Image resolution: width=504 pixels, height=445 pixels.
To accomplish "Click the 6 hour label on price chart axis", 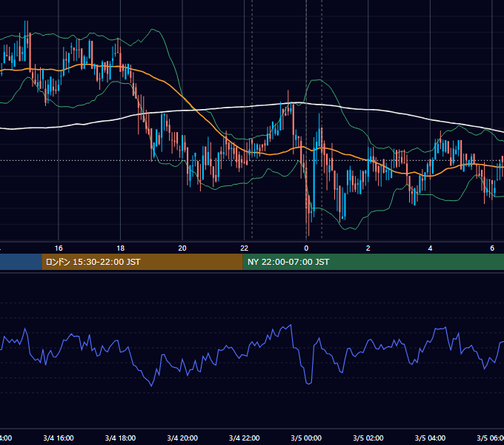I will point(492,248).
